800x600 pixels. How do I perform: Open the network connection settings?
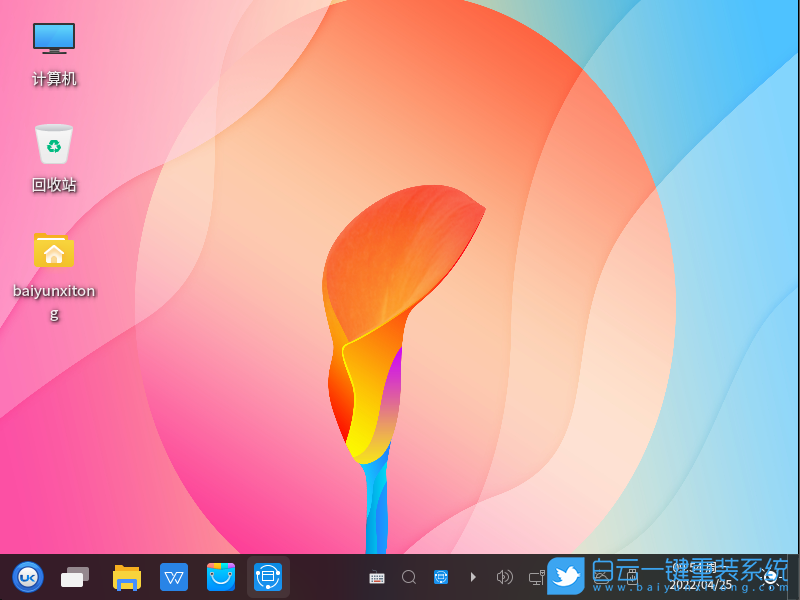(536, 577)
